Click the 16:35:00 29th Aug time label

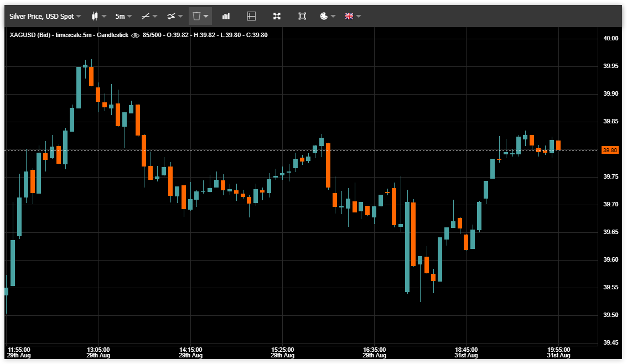(x=374, y=352)
